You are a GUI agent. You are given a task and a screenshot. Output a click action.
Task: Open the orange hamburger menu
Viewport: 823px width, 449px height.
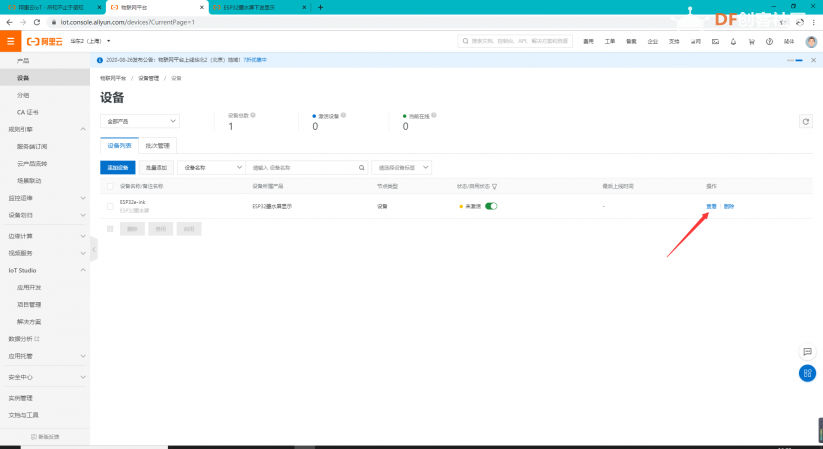(x=10, y=41)
